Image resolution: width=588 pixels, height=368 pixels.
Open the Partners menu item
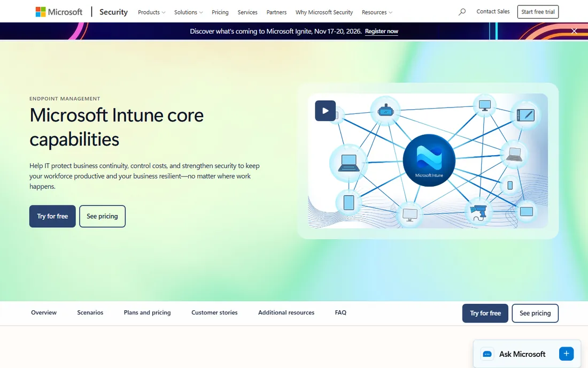point(276,12)
